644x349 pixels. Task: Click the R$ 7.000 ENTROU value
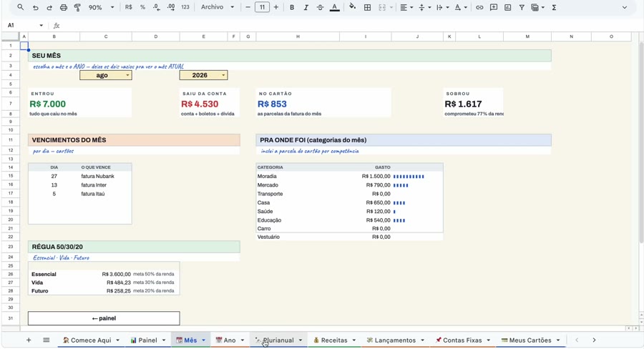48,104
